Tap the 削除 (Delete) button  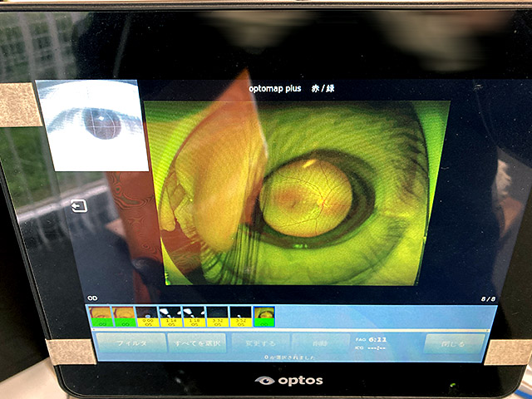[321, 343]
